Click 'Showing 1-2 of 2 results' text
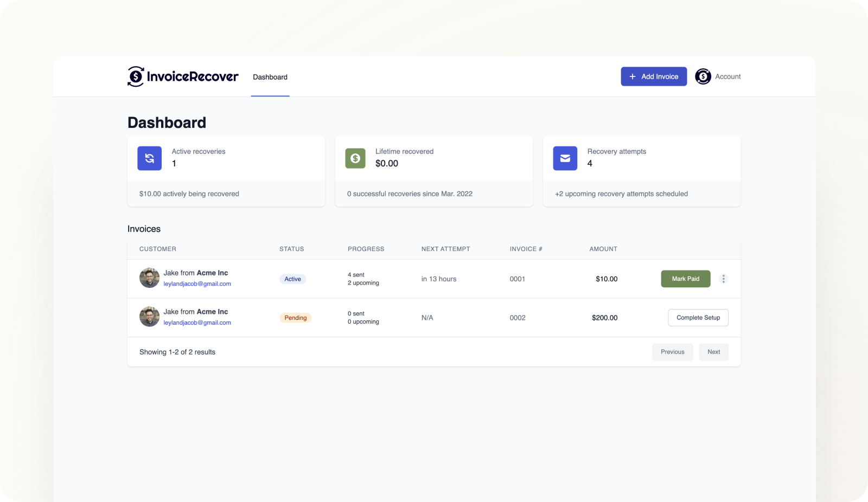Viewport: 868px width, 502px height. pyautogui.click(x=177, y=352)
